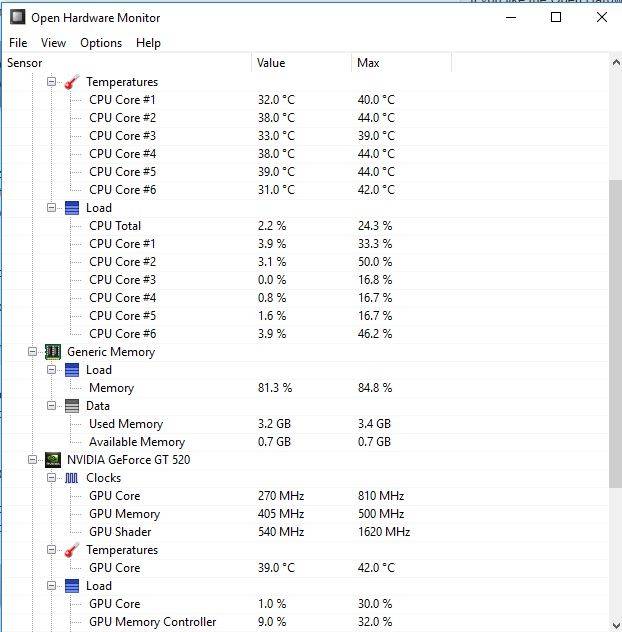Click the vertical scrollbar thumb

[615, 330]
